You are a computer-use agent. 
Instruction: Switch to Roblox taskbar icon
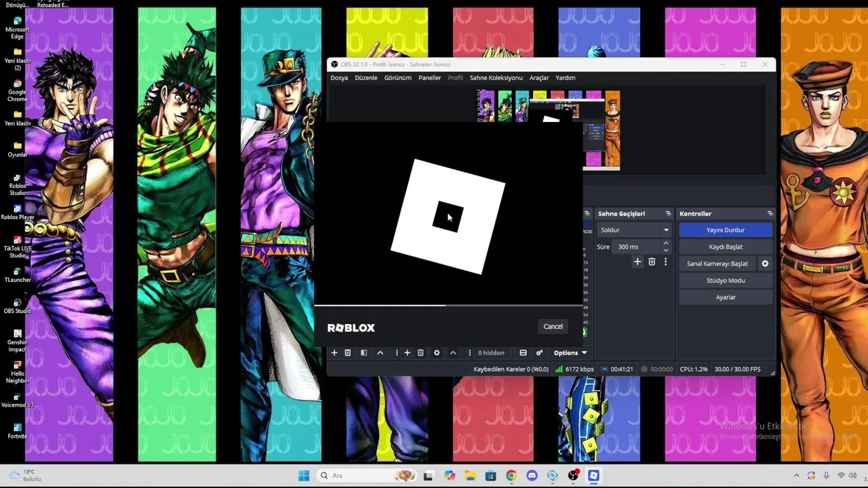click(x=593, y=476)
